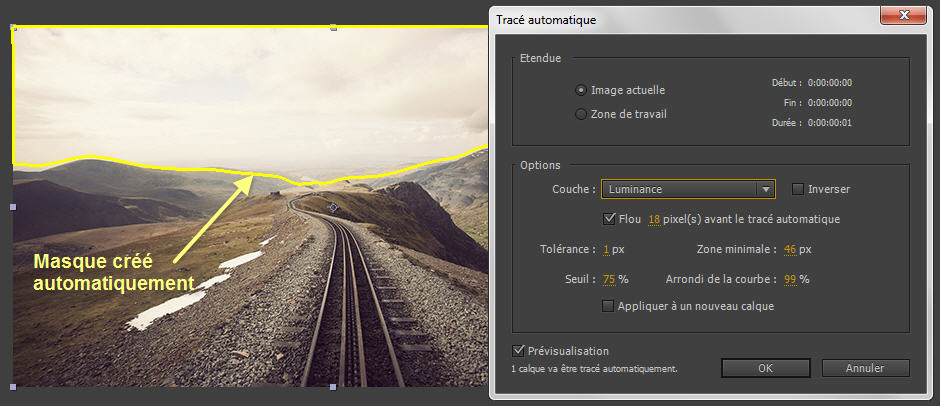
Task: Click the Annuler button
Action: (865, 368)
